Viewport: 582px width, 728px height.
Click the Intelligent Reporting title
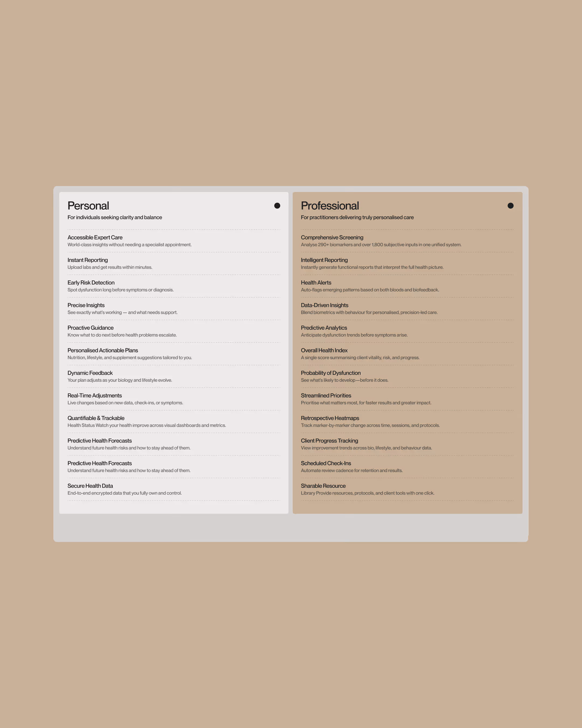pyautogui.click(x=324, y=260)
